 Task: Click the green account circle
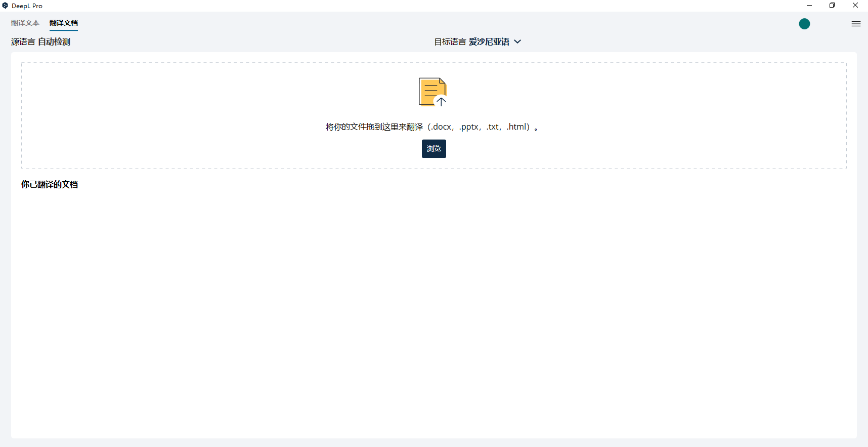click(804, 24)
